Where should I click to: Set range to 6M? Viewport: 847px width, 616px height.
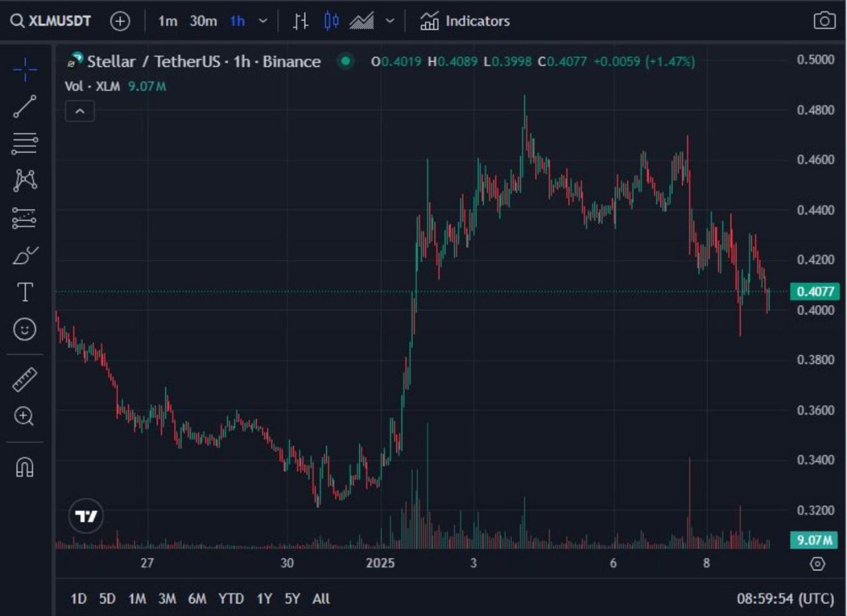[x=197, y=599]
